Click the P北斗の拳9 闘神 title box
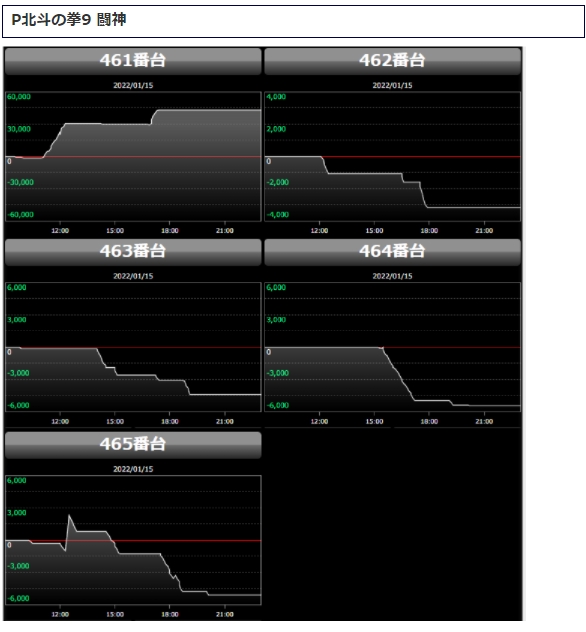The height and width of the screenshot is (632, 586). [293, 21]
